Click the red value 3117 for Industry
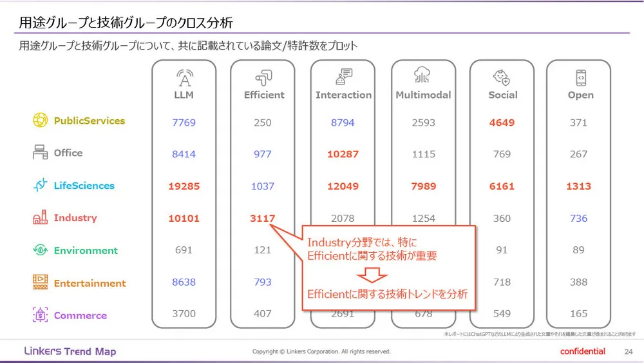This screenshot has height=363, width=644. click(263, 219)
